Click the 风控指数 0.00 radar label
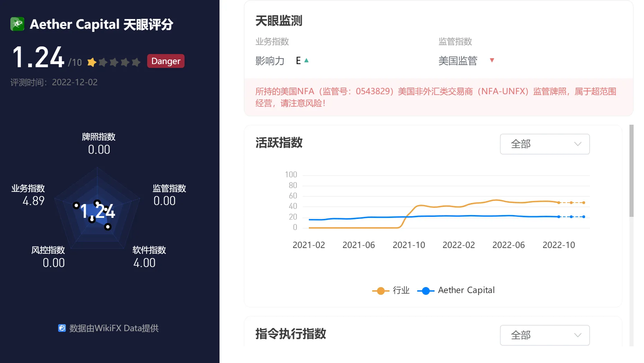Image resolution: width=644 pixels, height=363 pixels. click(x=48, y=257)
